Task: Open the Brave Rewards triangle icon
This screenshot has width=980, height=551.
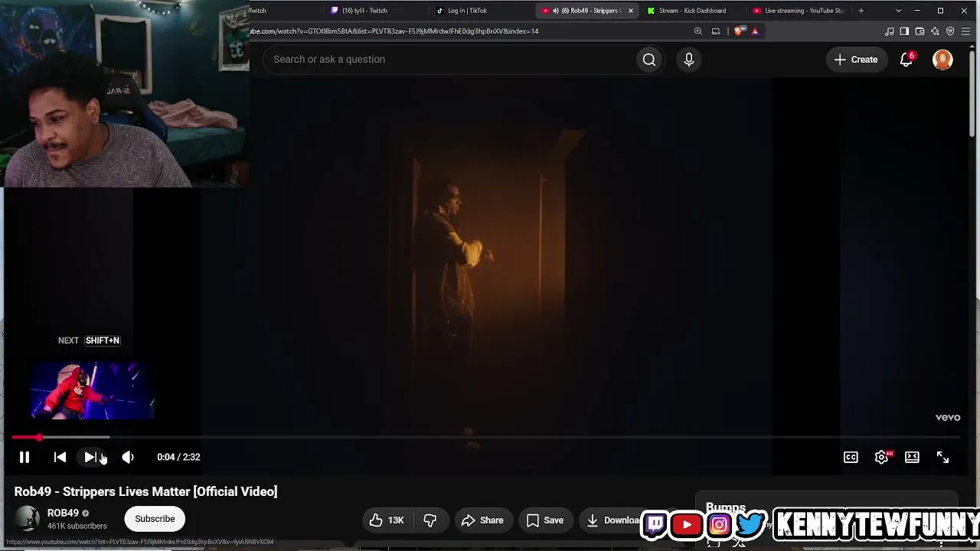Action: [755, 31]
